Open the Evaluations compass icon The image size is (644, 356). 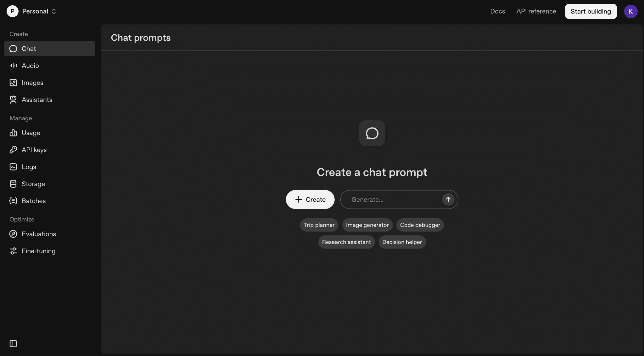[13, 234]
